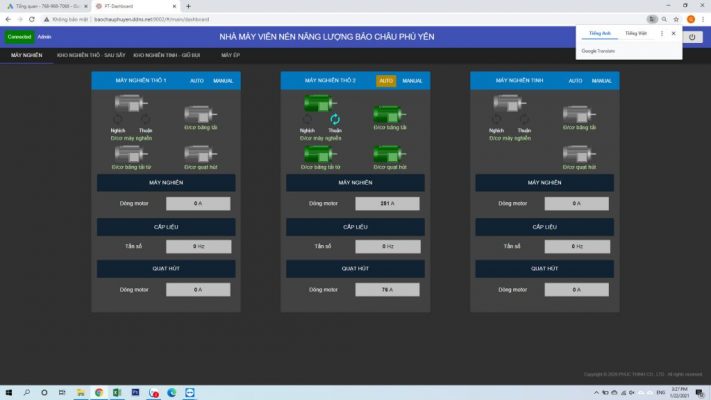Click the Dòng motor field showing 281 A
The width and height of the screenshot is (711, 400).
(x=387, y=203)
